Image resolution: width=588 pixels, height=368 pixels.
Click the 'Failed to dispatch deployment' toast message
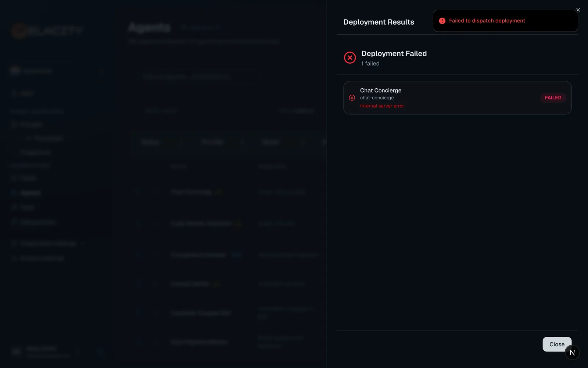point(487,21)
